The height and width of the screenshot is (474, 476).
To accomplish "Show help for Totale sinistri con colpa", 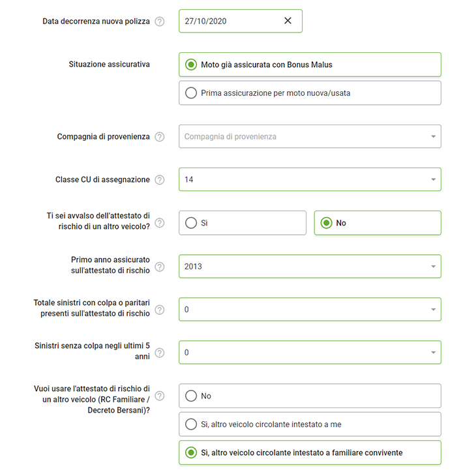I will click(x=160, y=310).
